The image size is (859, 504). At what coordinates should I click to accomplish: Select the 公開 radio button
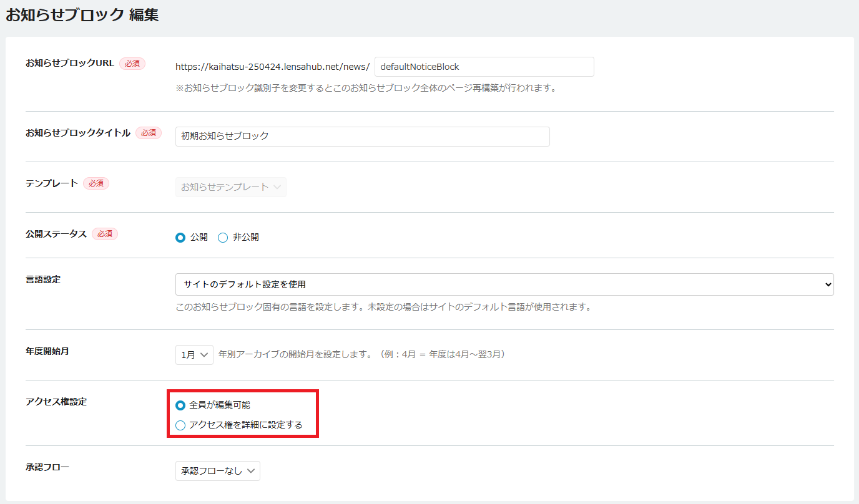[180, 238]
